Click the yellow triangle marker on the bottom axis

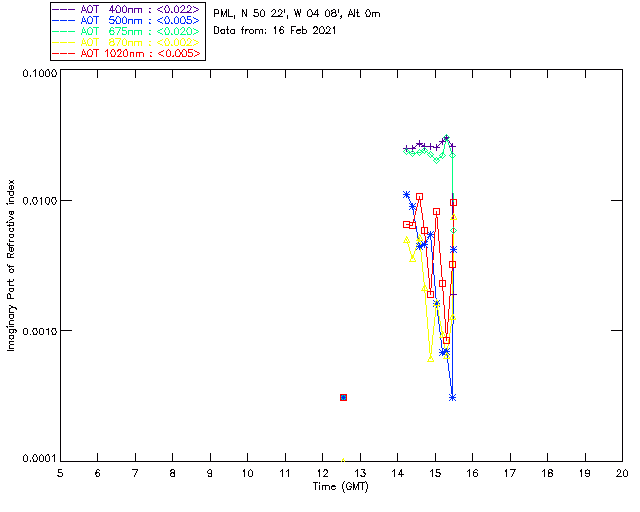point(343,460)
